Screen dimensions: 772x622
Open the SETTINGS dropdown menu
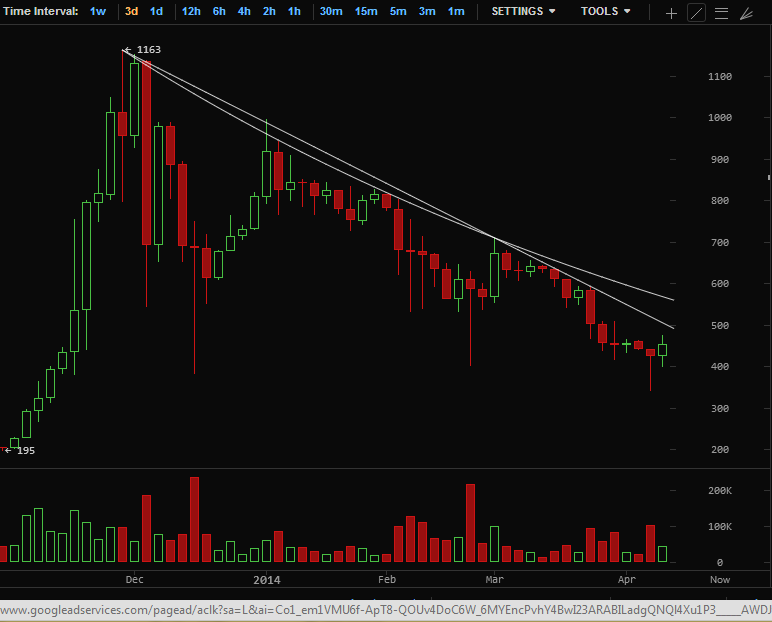click(523, 11)
